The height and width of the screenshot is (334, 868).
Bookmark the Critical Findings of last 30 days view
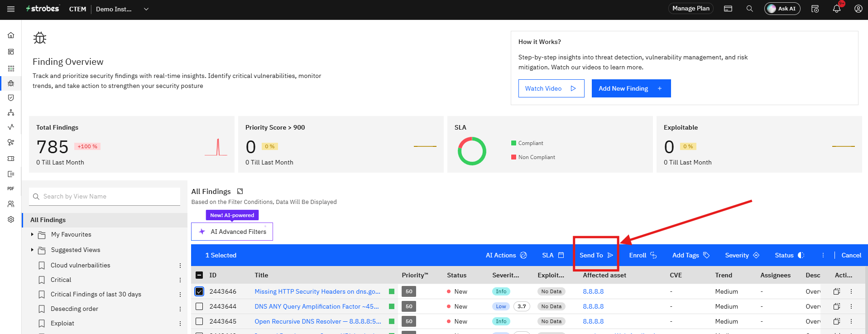(42, 294)
